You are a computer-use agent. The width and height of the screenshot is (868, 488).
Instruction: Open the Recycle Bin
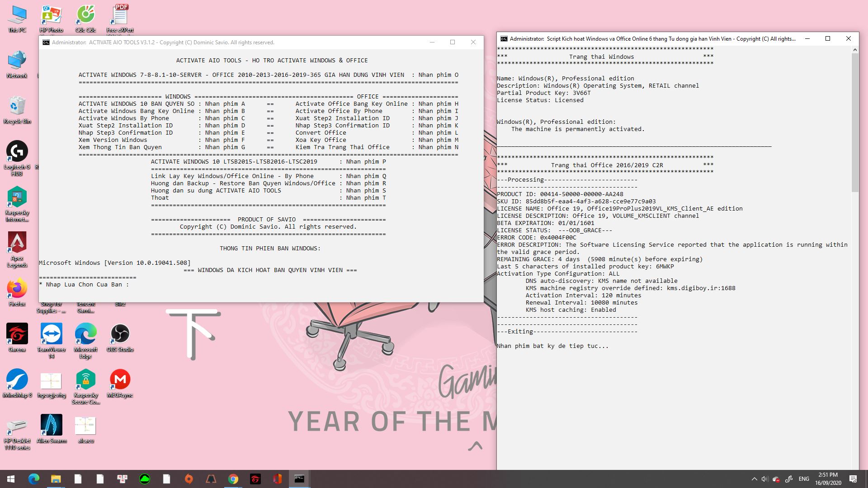coord(17,107)
